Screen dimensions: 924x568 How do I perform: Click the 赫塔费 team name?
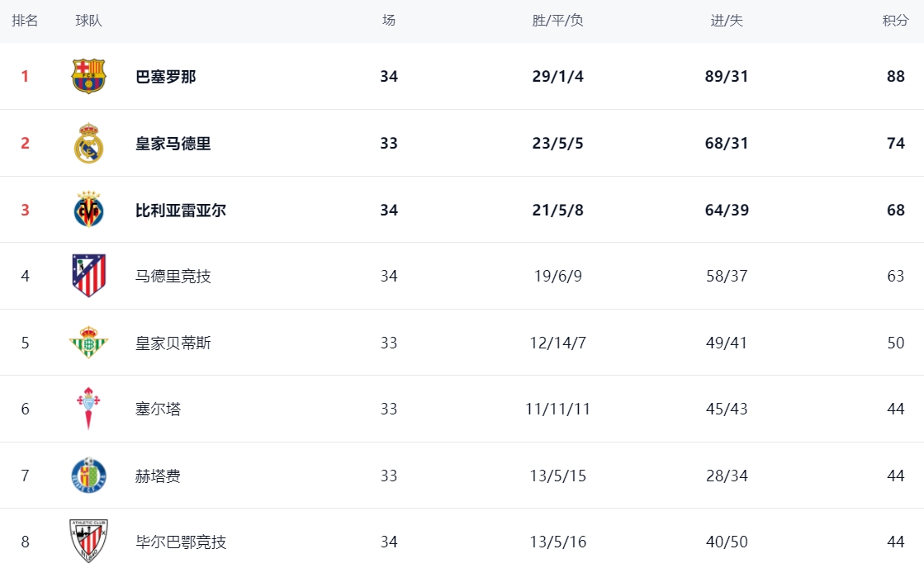tap(158, 476)
